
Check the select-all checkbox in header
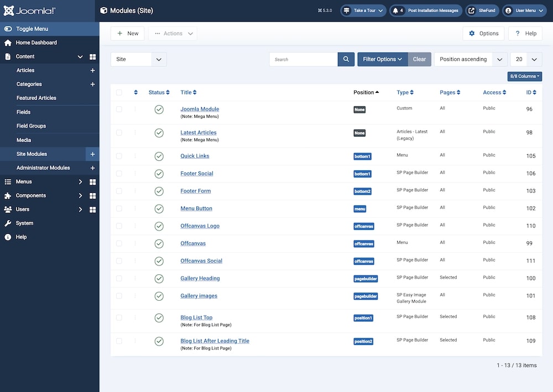pos(119,92)
